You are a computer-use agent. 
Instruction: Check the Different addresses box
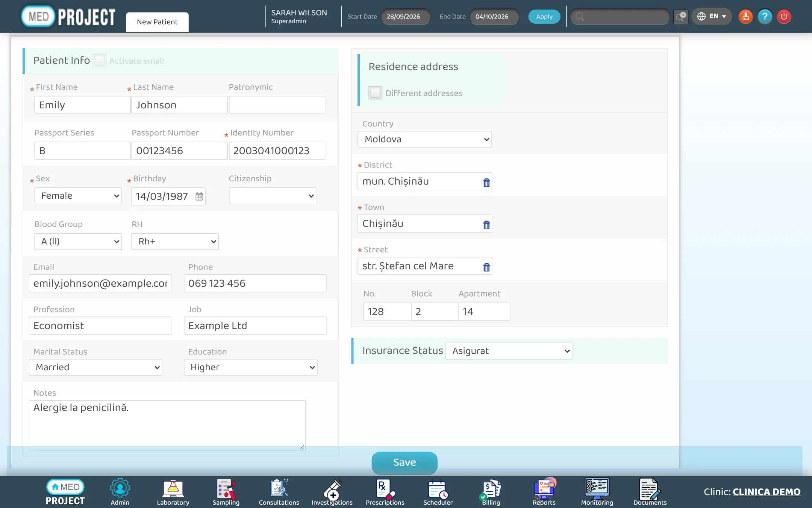coord(375,93)
